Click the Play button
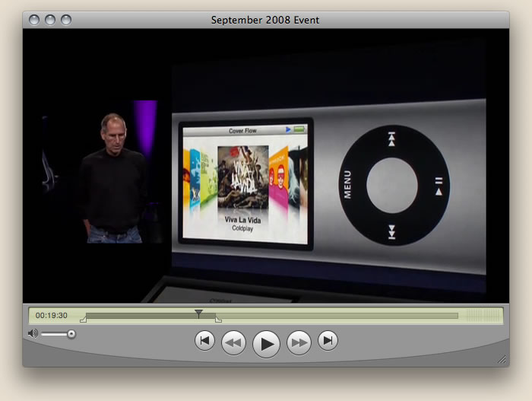Viewport: 532px width, 401px height. [266, 344]
